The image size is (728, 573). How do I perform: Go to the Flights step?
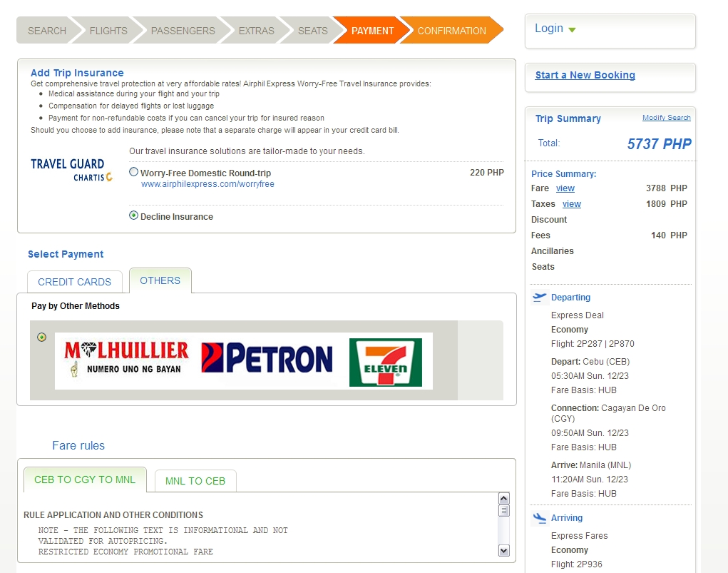[x=108, y=31]
